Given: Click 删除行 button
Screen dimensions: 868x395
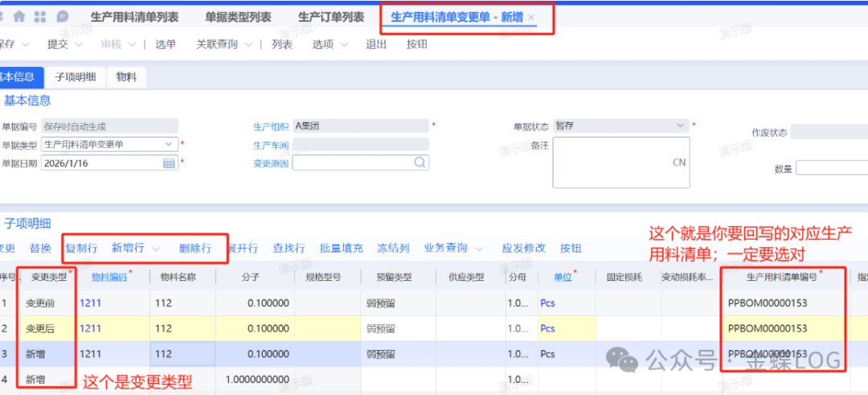Looking at the screenshot, I should tap(195, 248).
